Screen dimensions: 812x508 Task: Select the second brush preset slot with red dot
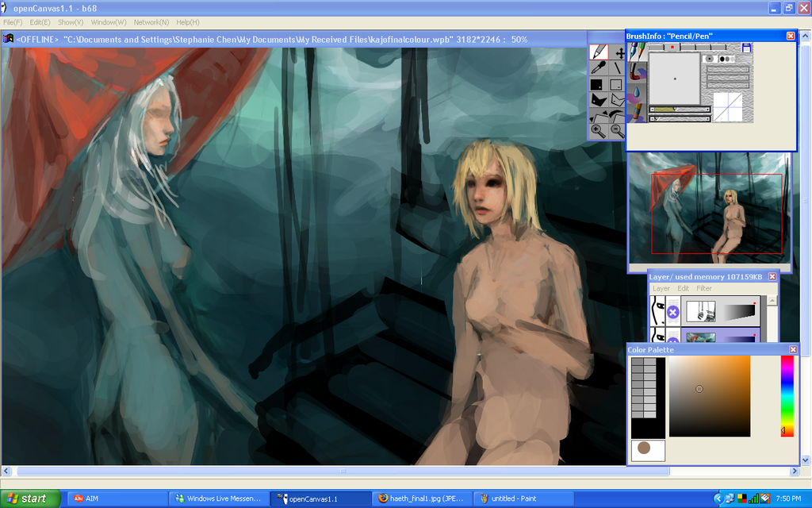[x=672, y=47]
